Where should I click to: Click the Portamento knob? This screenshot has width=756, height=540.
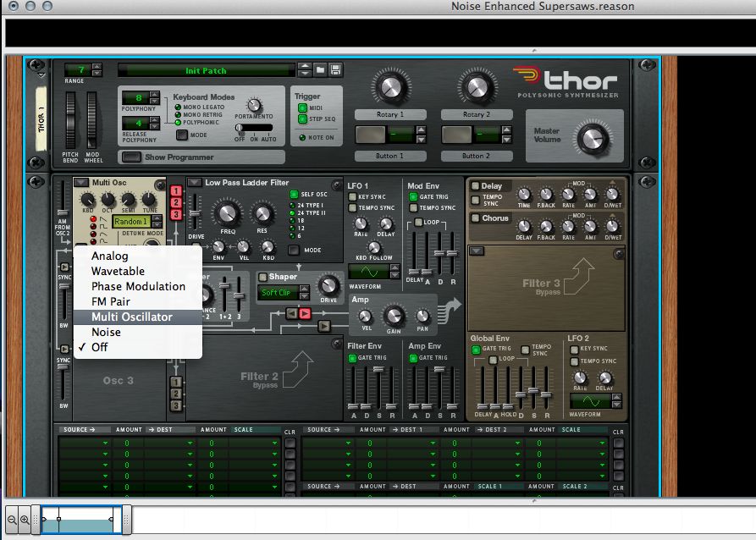pos(254,105)
